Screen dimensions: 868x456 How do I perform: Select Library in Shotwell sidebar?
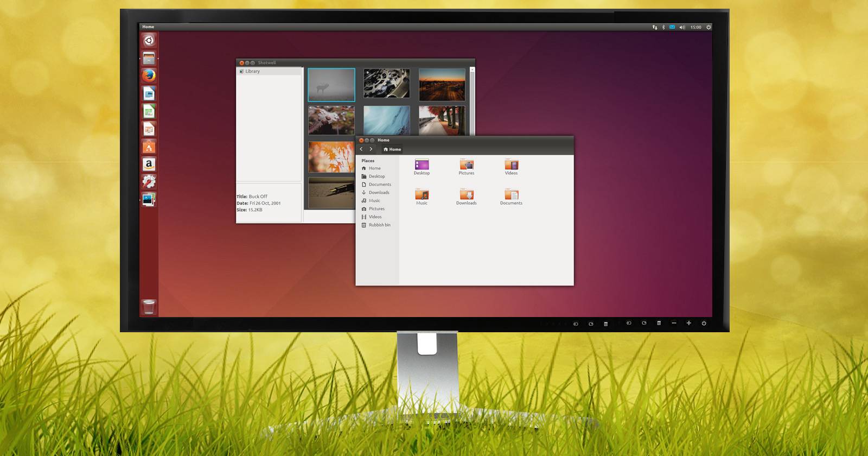tap(269, 71)
